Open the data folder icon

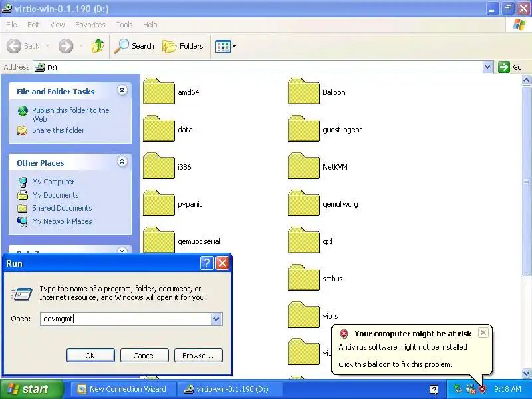(158, 128)
